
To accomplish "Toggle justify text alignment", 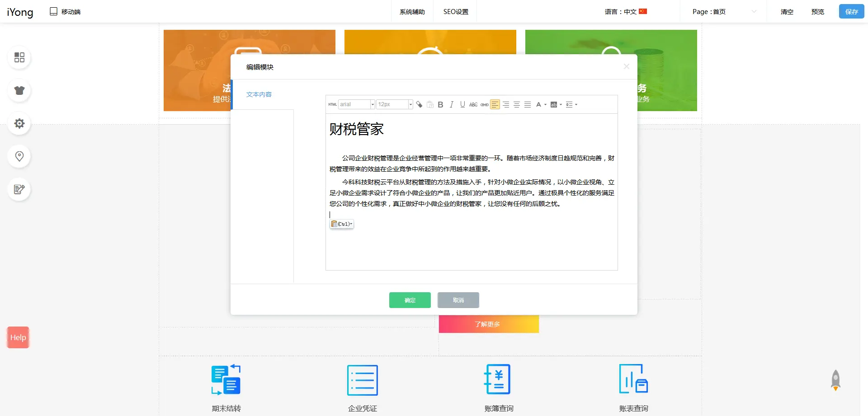I will coord(528,105).
